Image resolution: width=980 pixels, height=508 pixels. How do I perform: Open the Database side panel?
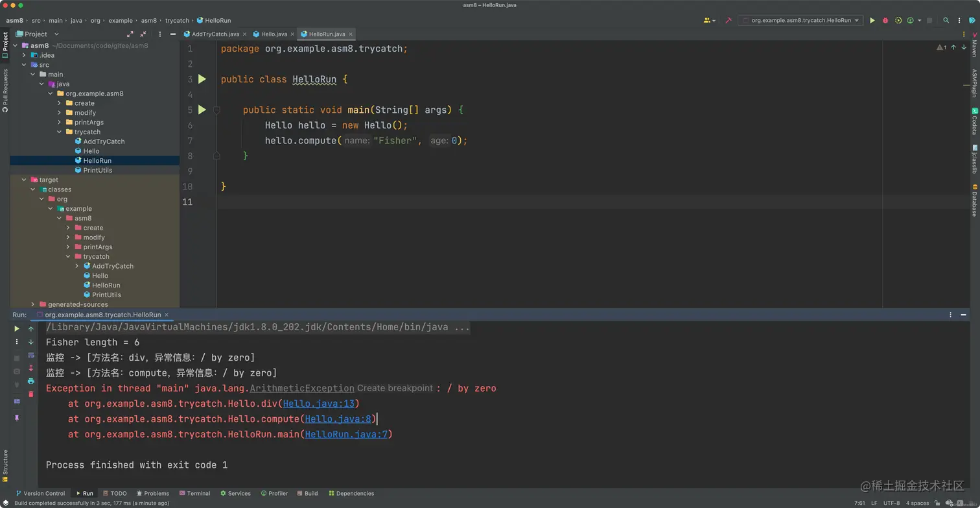point(974,200)
